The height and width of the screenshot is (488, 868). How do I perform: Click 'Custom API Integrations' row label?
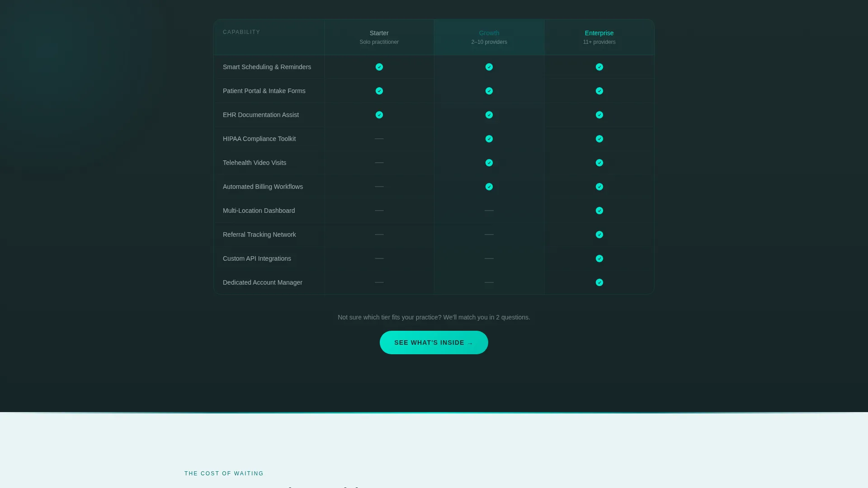click(x=257, y=258)
